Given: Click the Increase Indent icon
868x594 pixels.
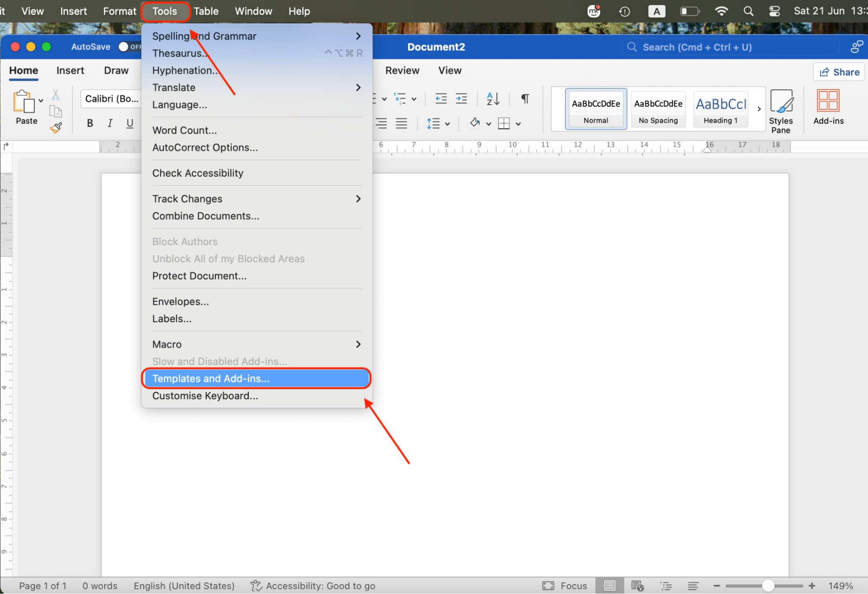Looking at the screenshot, I should [x=461, y=98].
